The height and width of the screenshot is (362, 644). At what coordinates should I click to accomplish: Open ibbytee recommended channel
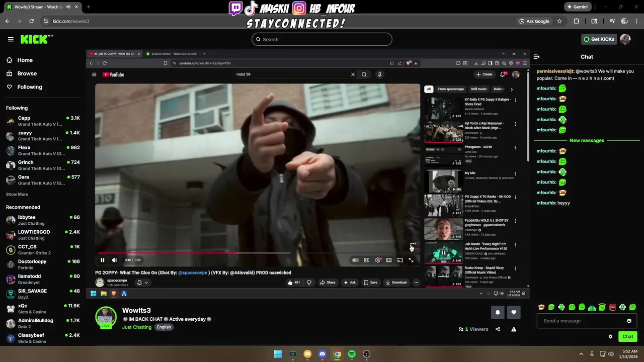[43, 220]
